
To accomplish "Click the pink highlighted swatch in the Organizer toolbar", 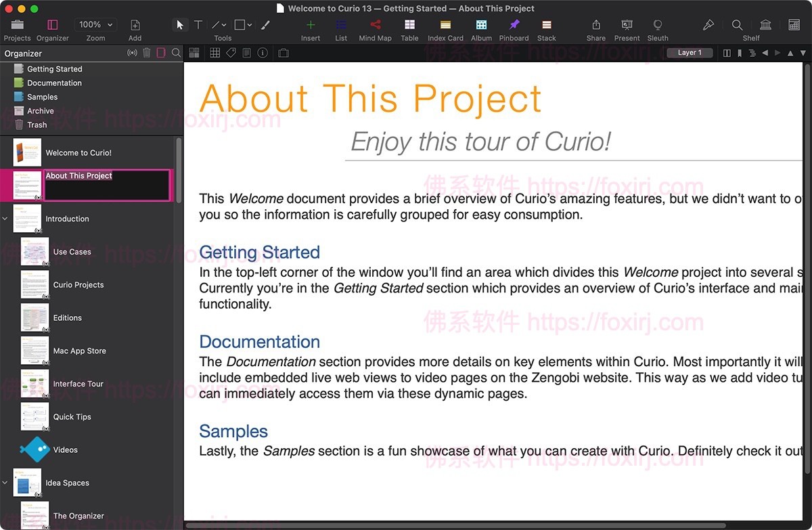I will [161, 53].
